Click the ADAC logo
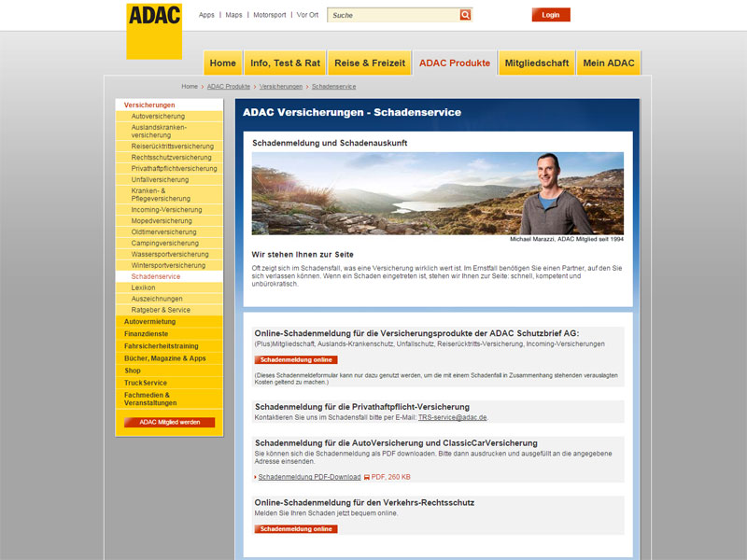747x560 pixels. pos(154,32)
